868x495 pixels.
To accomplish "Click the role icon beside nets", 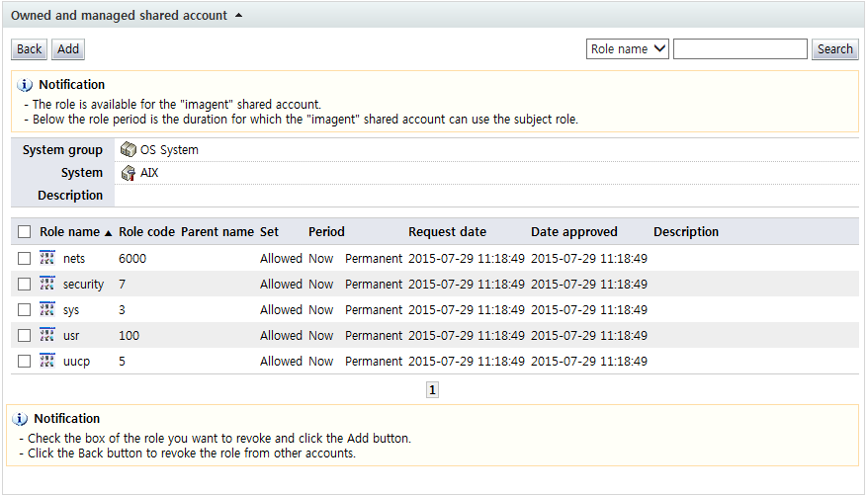I will (x=47, y=258).
